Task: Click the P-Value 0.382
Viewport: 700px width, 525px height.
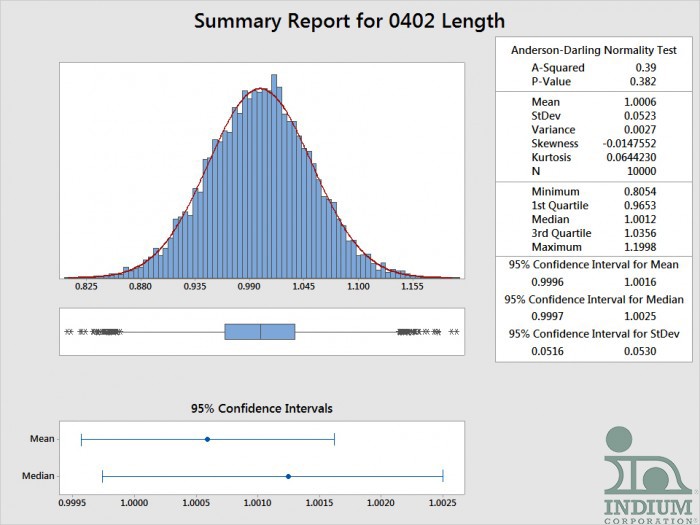Action: [643, 81]
